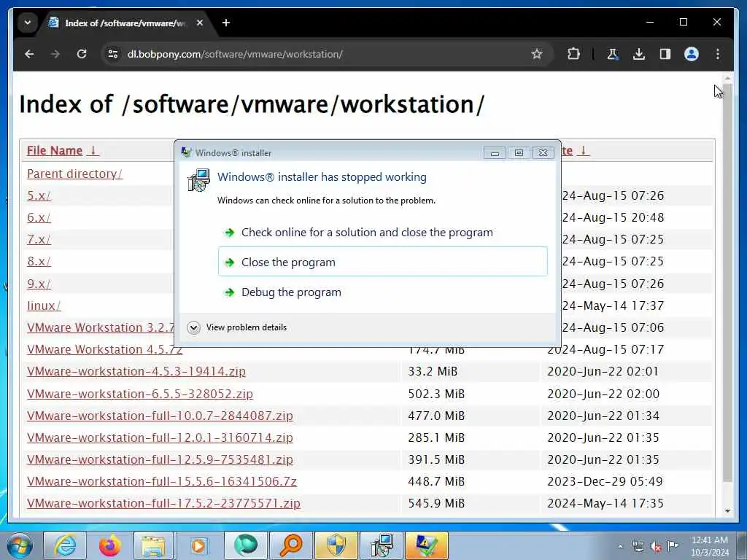This screenshot has height=560, width=747.
Task: Close the Index of /software tab
Action: (200, 23)
